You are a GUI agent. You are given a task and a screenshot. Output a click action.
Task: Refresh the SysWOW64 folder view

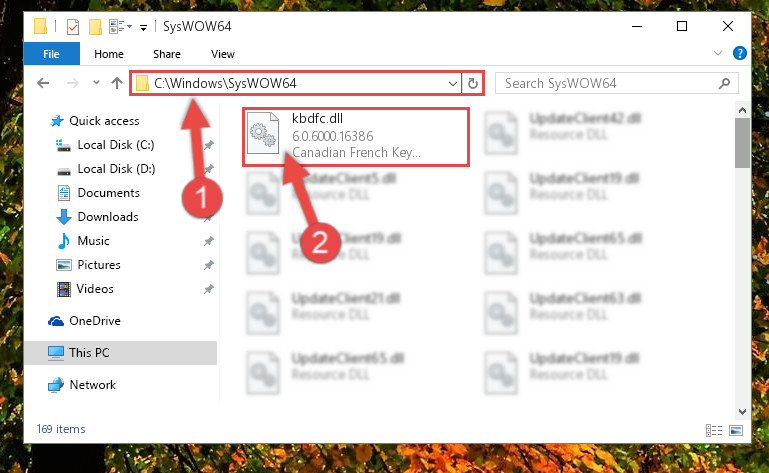point(472,83)
